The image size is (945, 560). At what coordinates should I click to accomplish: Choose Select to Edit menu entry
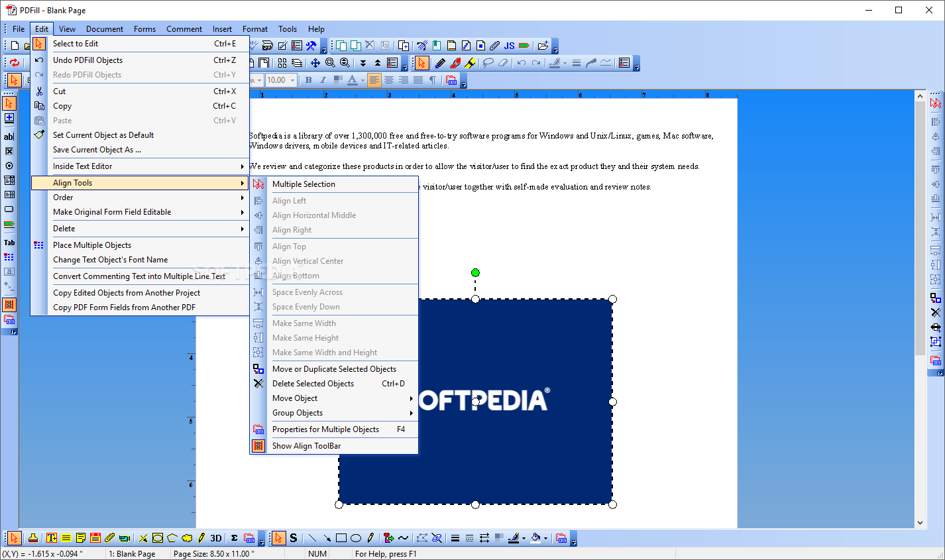click(139, 44)
